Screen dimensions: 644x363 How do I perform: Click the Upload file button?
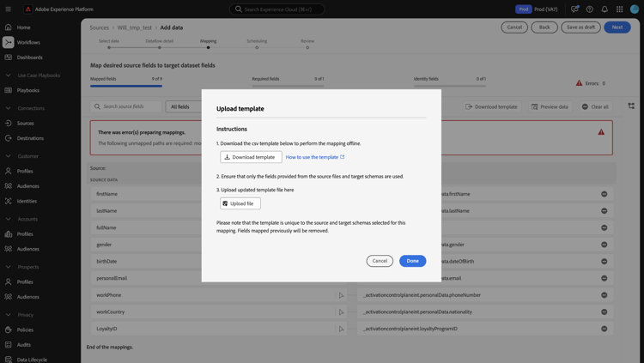(240, 203)
